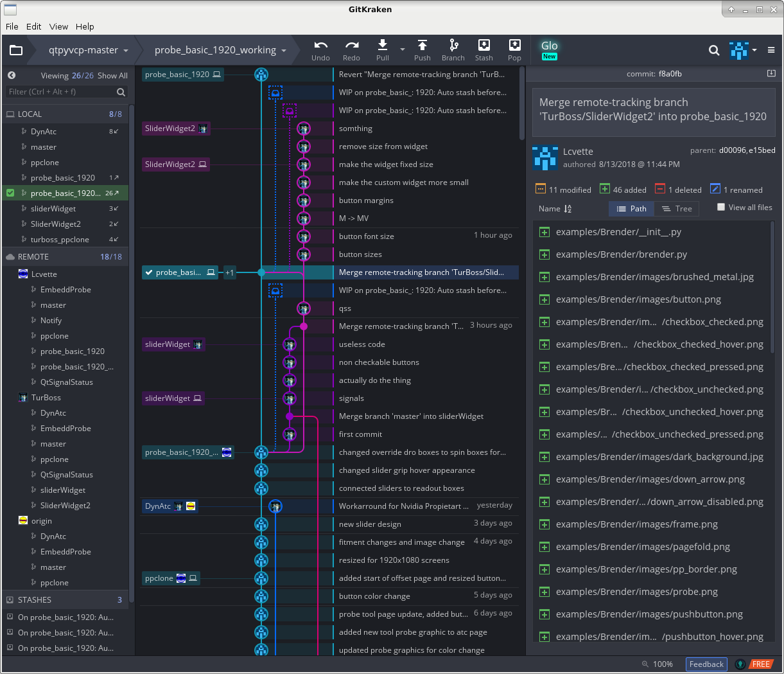Image resolution: width=784 pixels, height=674 pixels.
Task: Click the Show All link
Action: [x=112, y=75]
